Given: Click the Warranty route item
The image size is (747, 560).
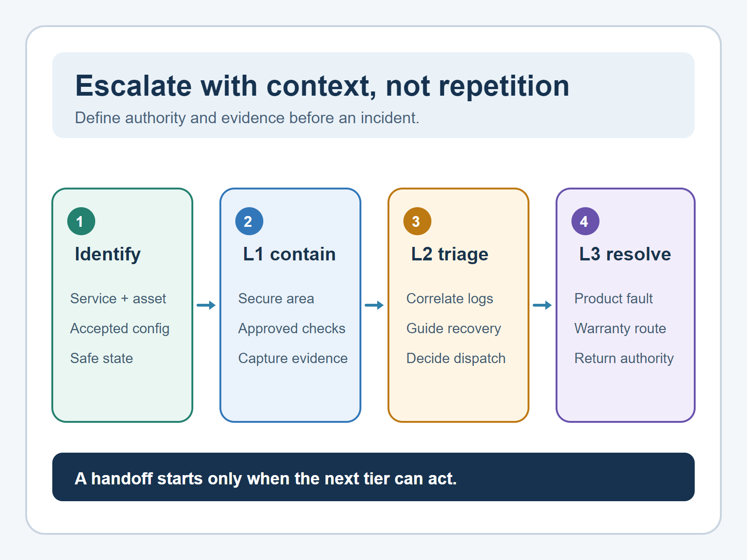Looking at the screenshot, I should click(620, 329).
